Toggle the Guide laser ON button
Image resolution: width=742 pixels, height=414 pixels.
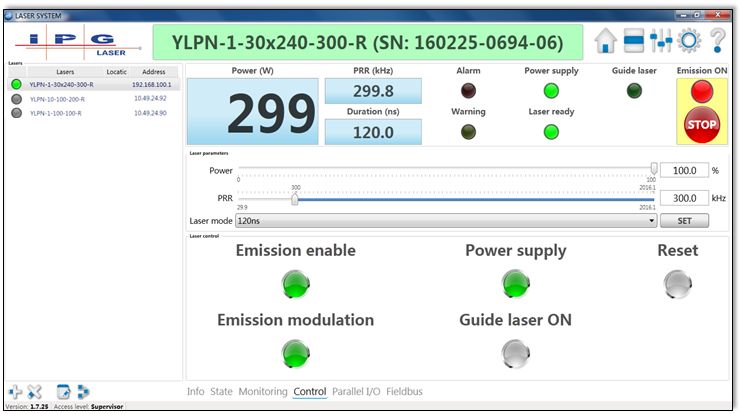[x=516, y=354]
